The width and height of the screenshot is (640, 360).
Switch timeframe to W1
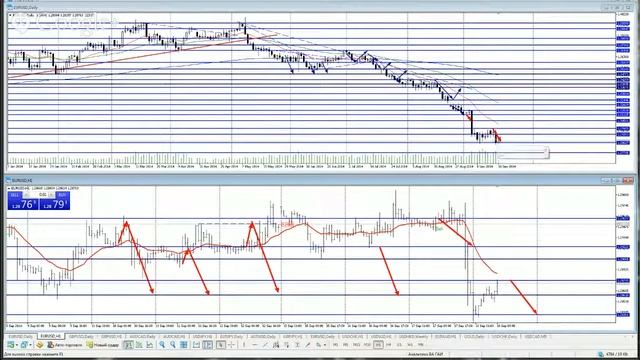pos(410,345)
